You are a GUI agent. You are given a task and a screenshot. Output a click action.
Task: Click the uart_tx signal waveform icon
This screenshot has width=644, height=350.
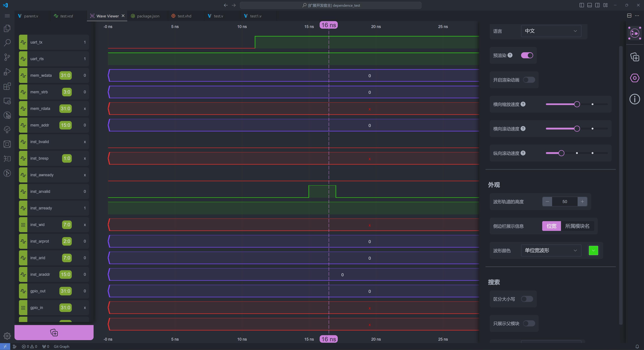pyautogui.click(x=23, y=42)
